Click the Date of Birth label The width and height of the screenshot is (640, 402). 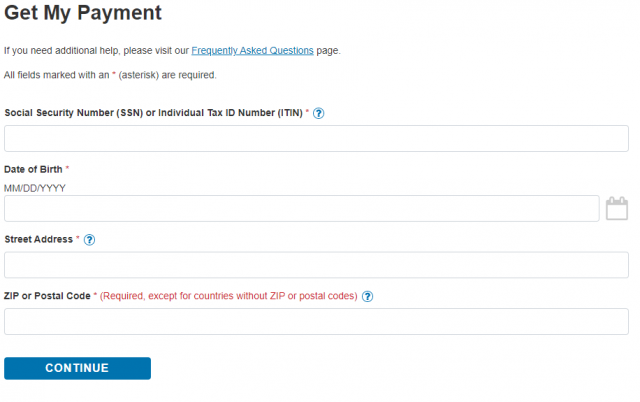[x=33, y=169]
